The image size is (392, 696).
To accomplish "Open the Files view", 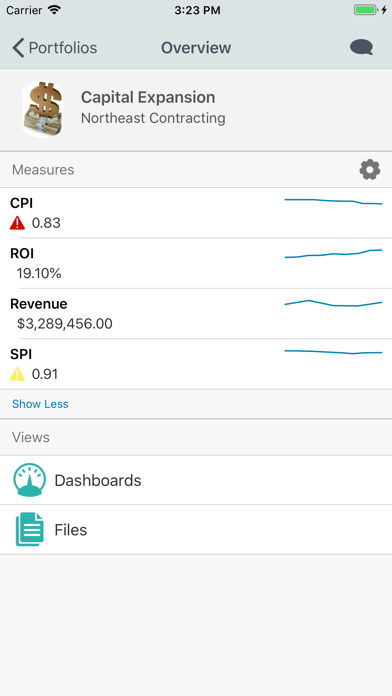I will pos(196,530).
